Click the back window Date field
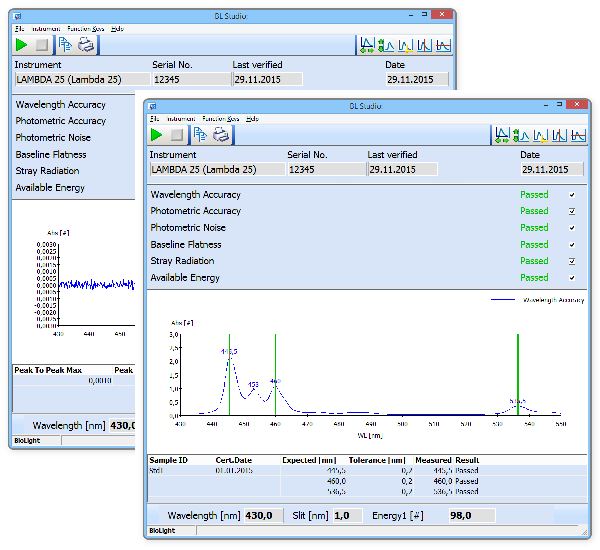 417,80
